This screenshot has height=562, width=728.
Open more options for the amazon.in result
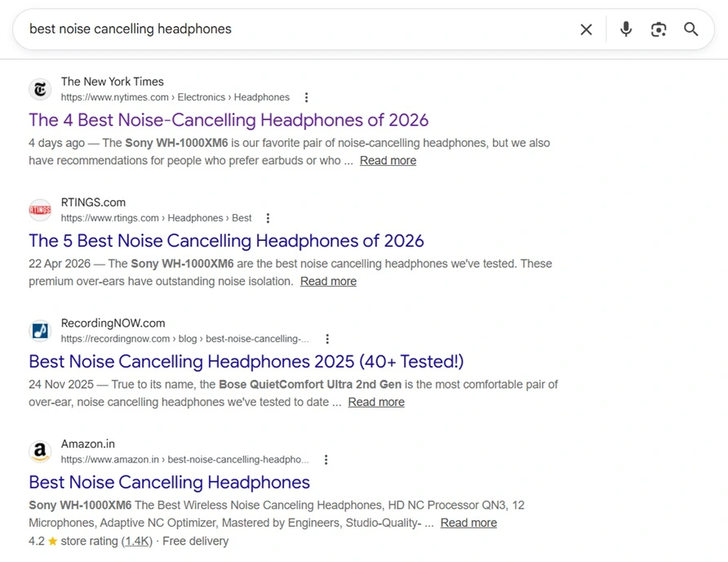click(x=326, y=460)
